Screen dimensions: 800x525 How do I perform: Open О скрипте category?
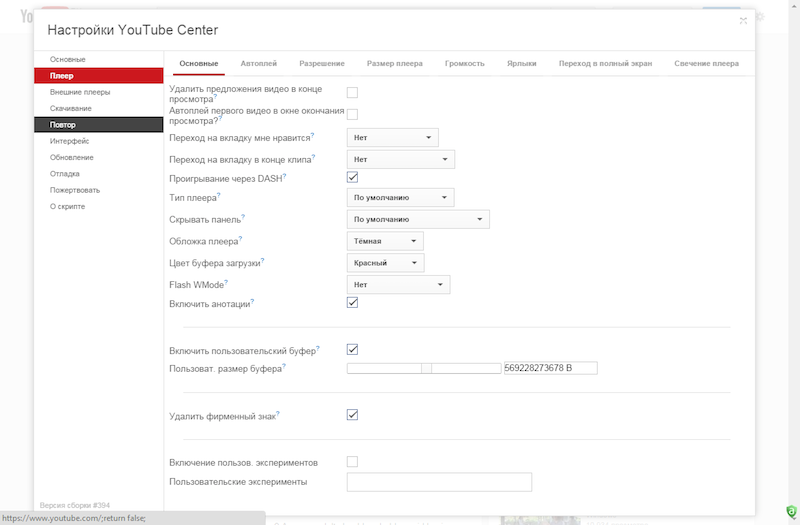tap(98, 206)
